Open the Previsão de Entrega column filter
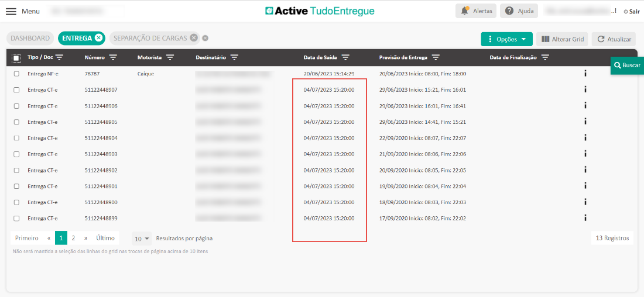Image resolution: width=644 pixels, height=297 pixels. [x=436, y=57]
